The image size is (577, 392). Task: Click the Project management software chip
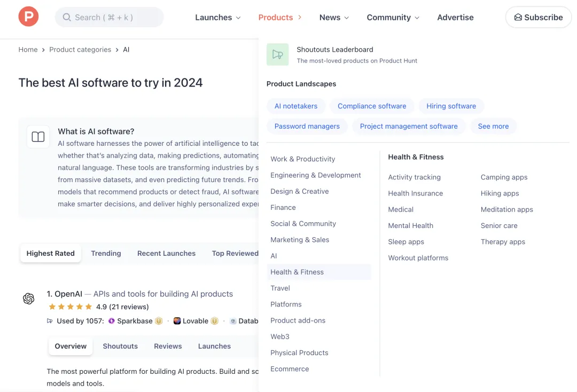[409, 126]
